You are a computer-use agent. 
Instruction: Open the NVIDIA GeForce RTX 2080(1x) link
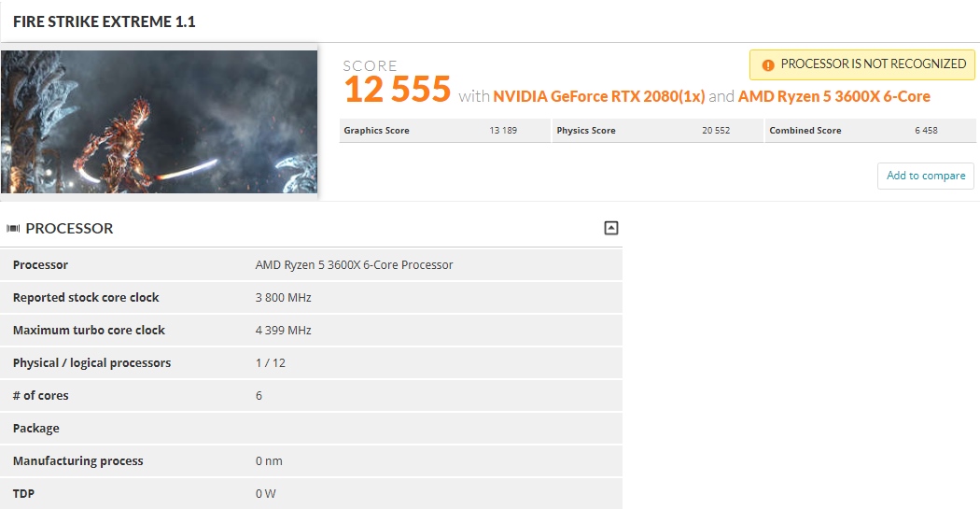599,96
